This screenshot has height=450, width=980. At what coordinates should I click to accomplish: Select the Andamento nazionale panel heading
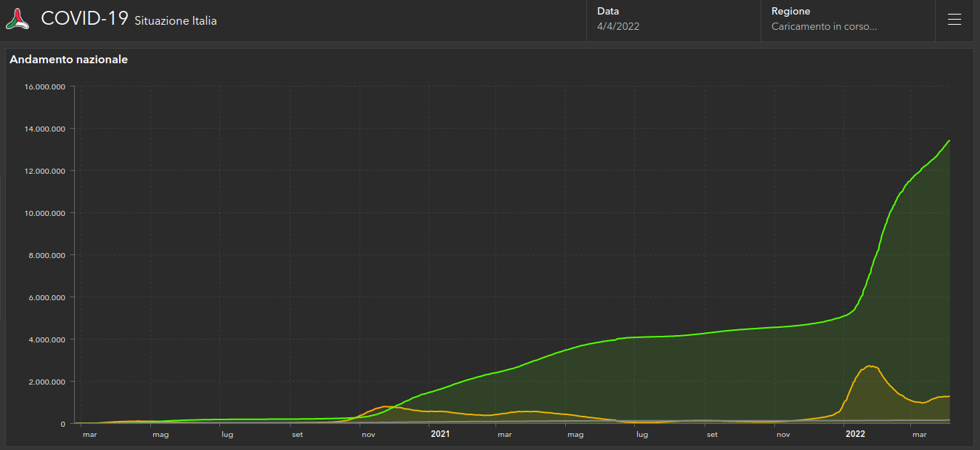(69, 60)
